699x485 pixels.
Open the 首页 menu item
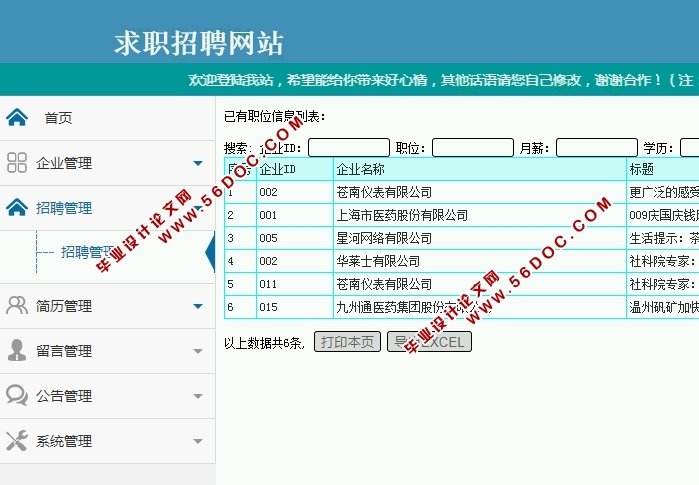point(58,118)
